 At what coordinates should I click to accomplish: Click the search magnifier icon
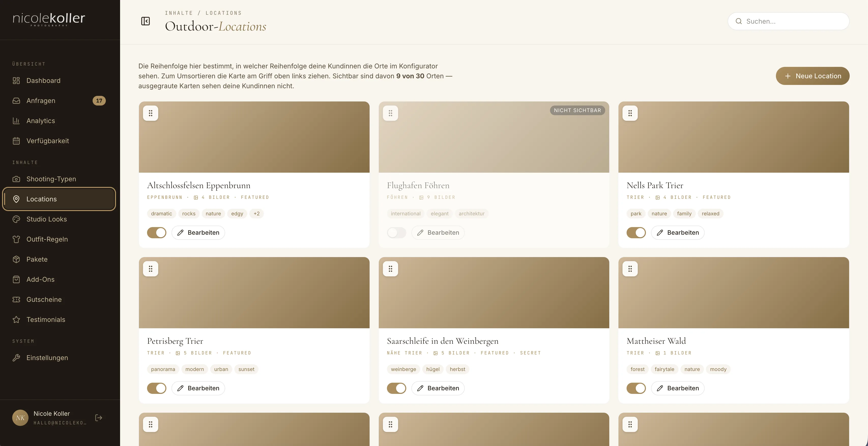[x=739, y=21]
